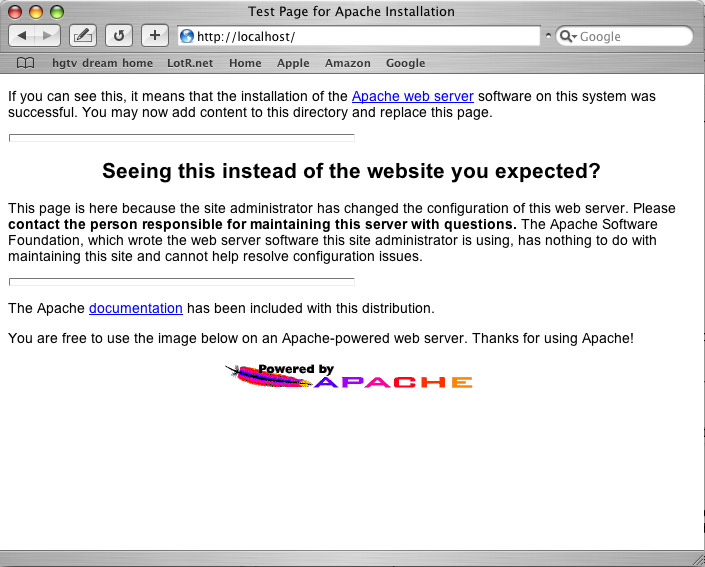Image resolution: width=705 pixels, height=567 pixels.
Task: Open the Apple bookmark
Action: [x=293, y=63]
